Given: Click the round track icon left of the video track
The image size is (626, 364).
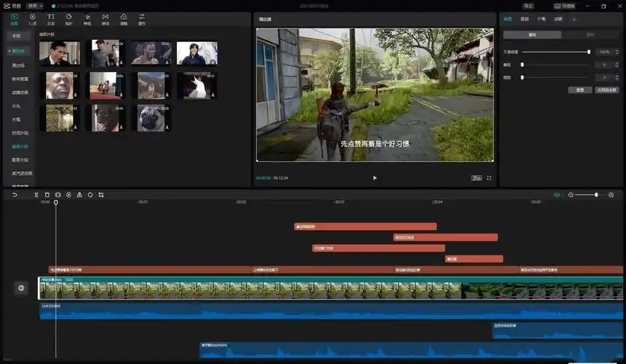Looking at the screenshot, I should pos(21,288).
